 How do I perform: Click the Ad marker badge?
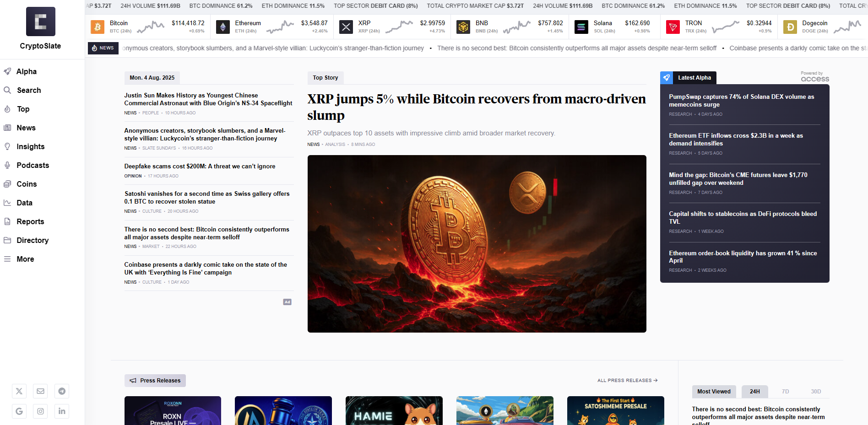[x=288, y=302]
